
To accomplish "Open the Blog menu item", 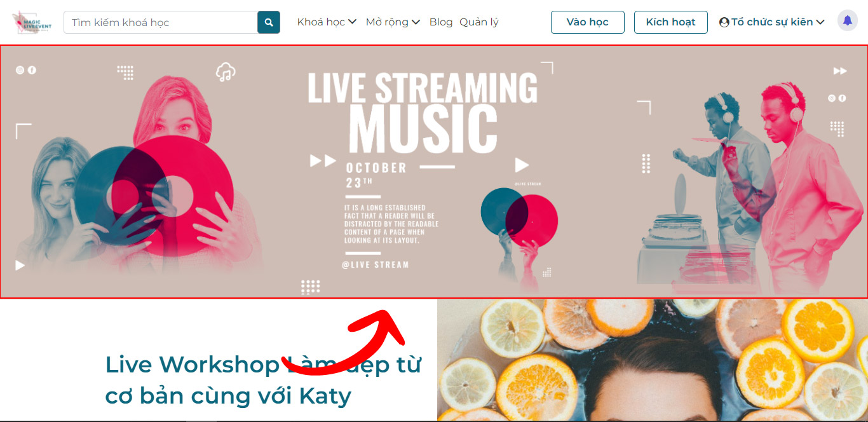I will tap(441, 22).
